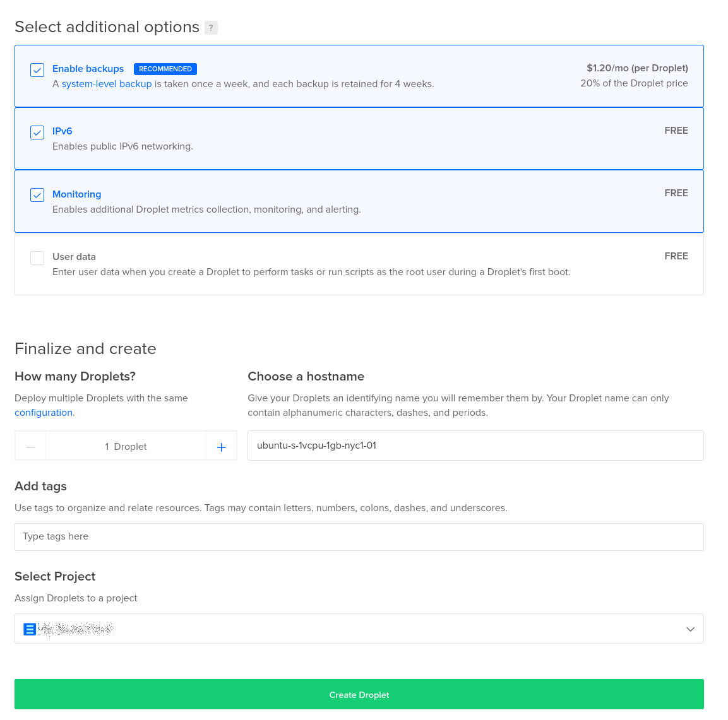Increase Droplet count with plus button
The image size is (728, 720).
pos(222,447)
